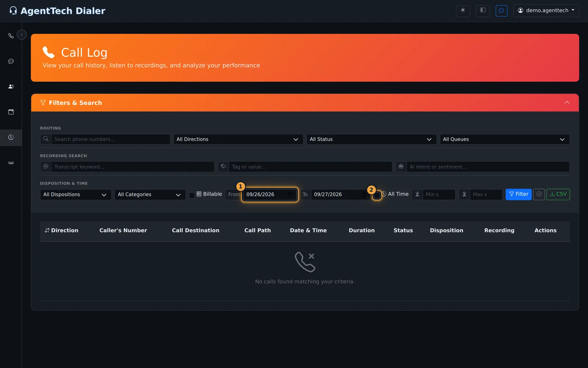Open the voicemail sidebar icon
The width and height of the screenshot is (588, 368).
pos(11,163)
